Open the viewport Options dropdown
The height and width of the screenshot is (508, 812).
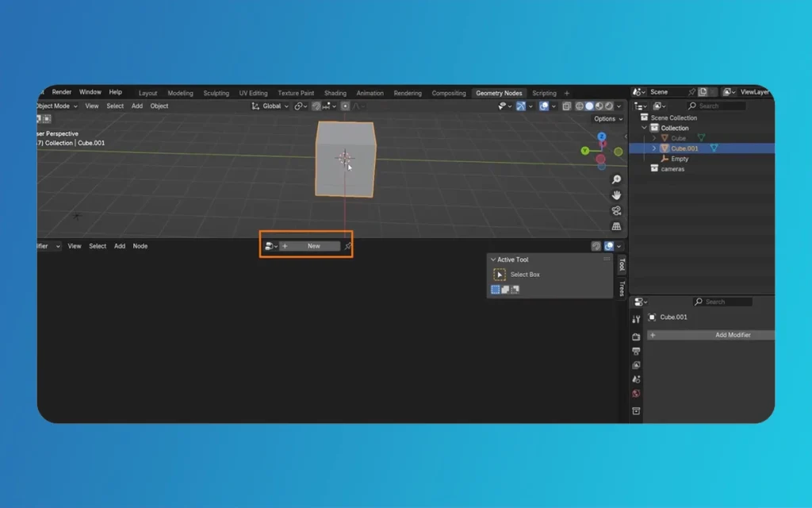click(608, 119)
